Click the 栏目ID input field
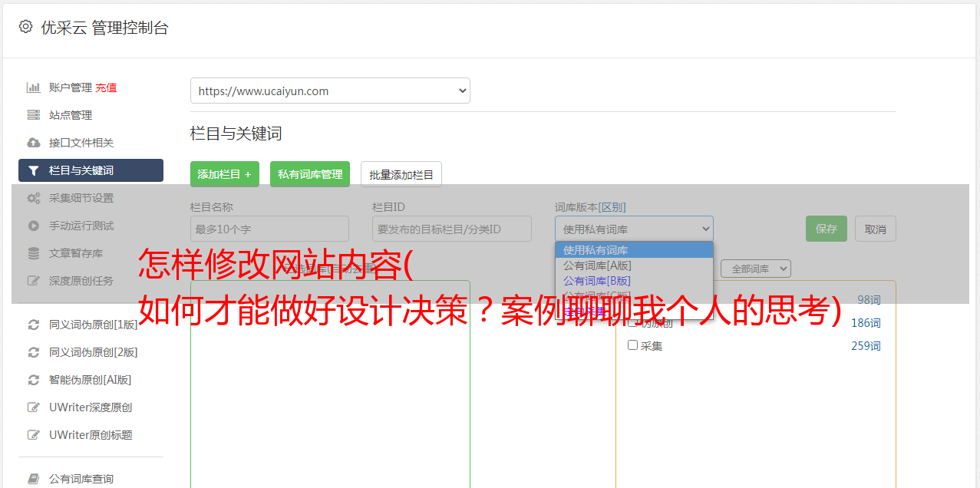 pyautogui.click(x=452, y=229)
